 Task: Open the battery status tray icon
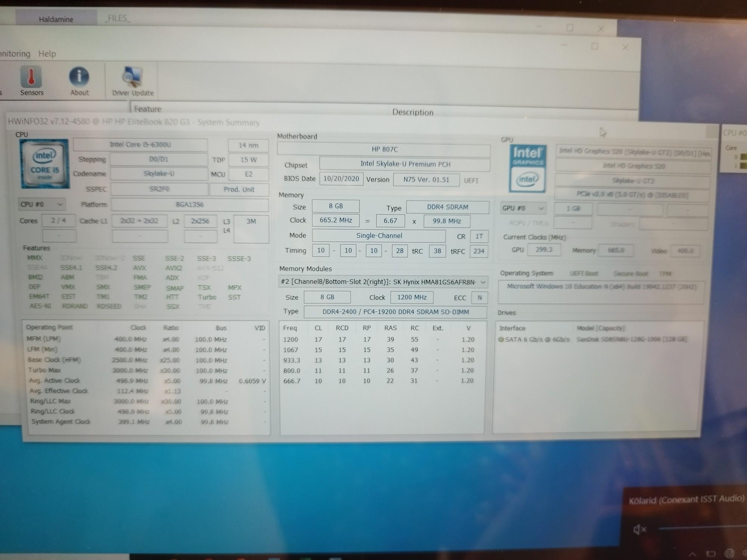click(x=711, y=554)
